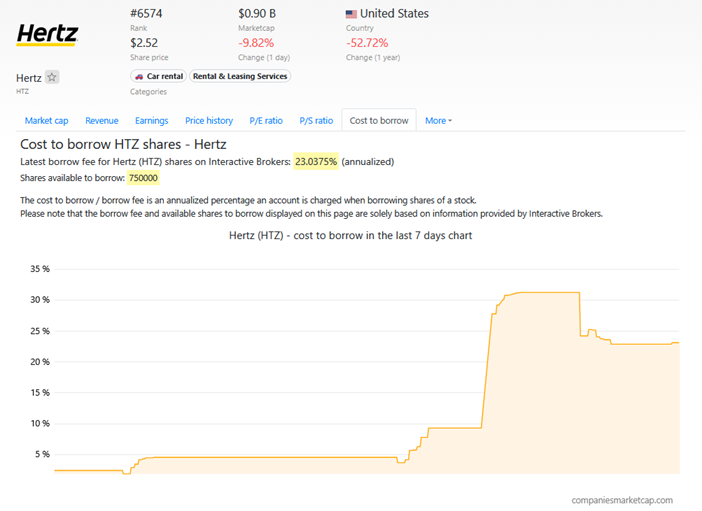Switch to the P/E ratio tab

(266, 120)
